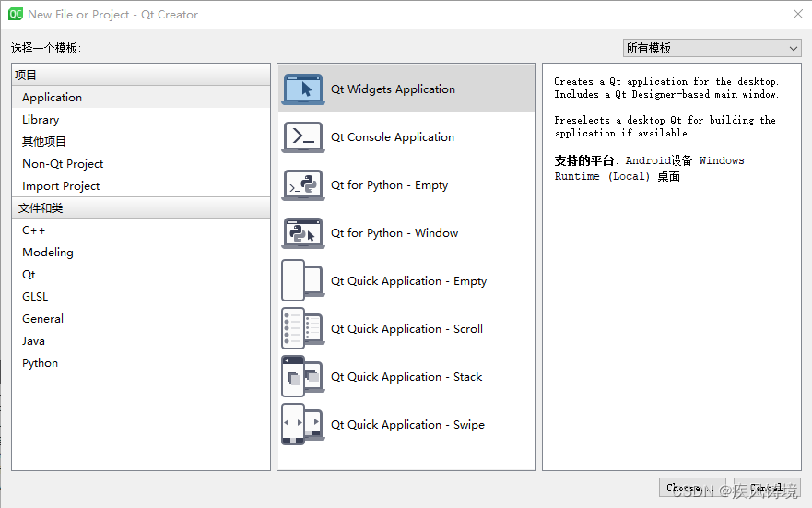The image size is (812, 508).
Task: Select the Non-Qt Project category
Action: 141,163
